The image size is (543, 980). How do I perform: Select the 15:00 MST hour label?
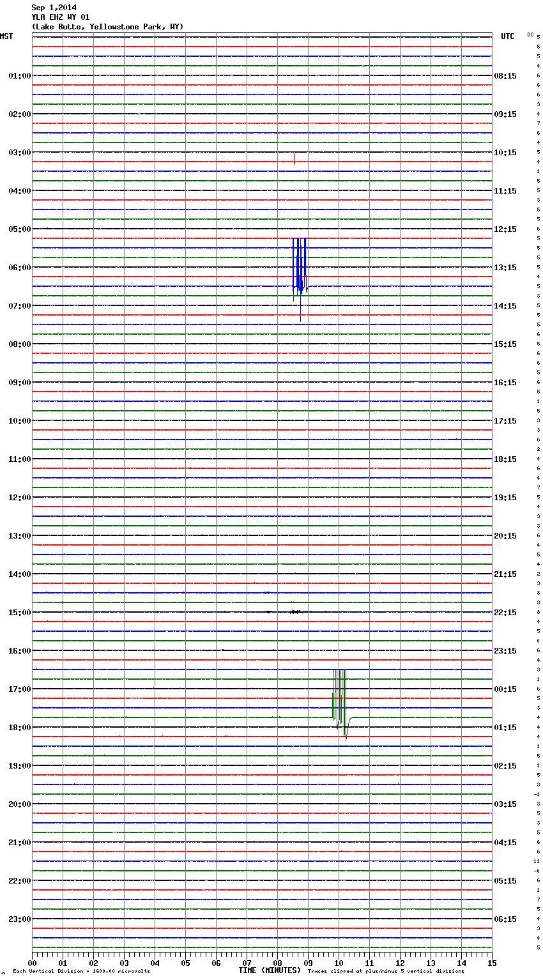click(20, 613)
